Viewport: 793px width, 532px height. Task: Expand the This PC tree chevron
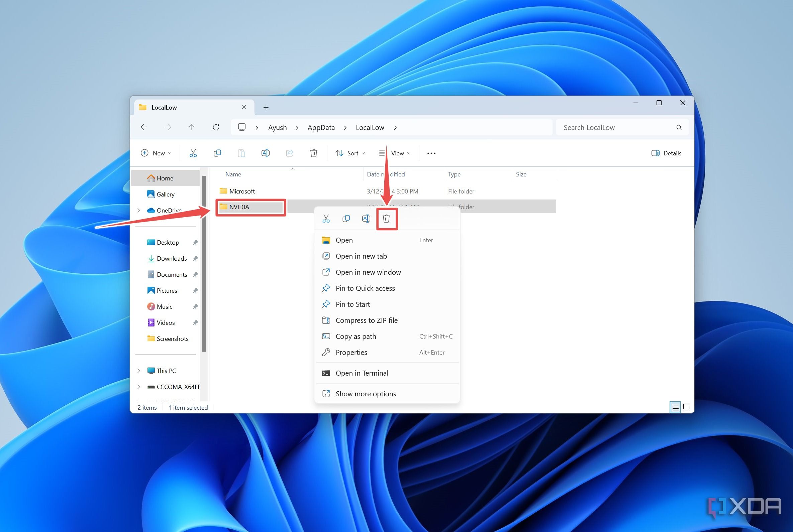point(139,371)
